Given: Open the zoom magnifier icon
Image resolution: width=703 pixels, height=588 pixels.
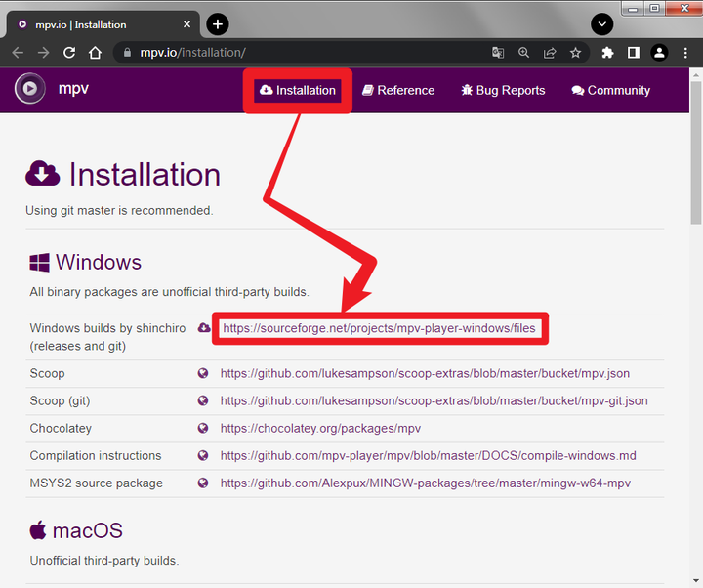Looking at the screenshot, I should pos(523,53).
